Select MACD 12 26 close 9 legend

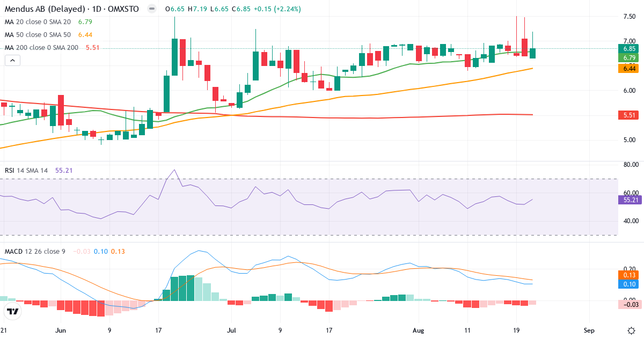click(36, 251)
